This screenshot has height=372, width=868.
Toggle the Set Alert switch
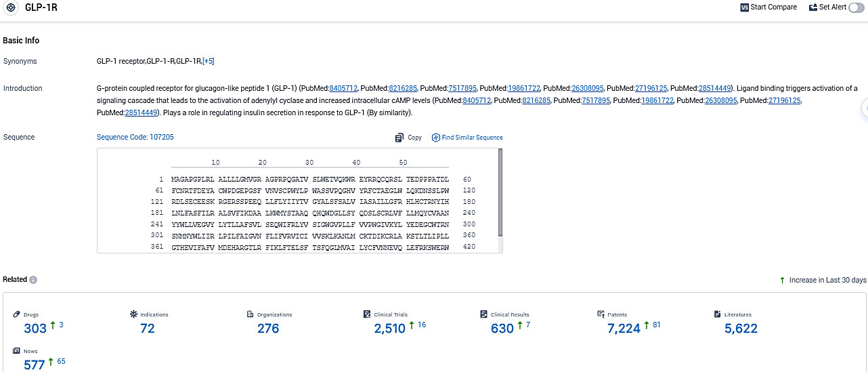856,7
